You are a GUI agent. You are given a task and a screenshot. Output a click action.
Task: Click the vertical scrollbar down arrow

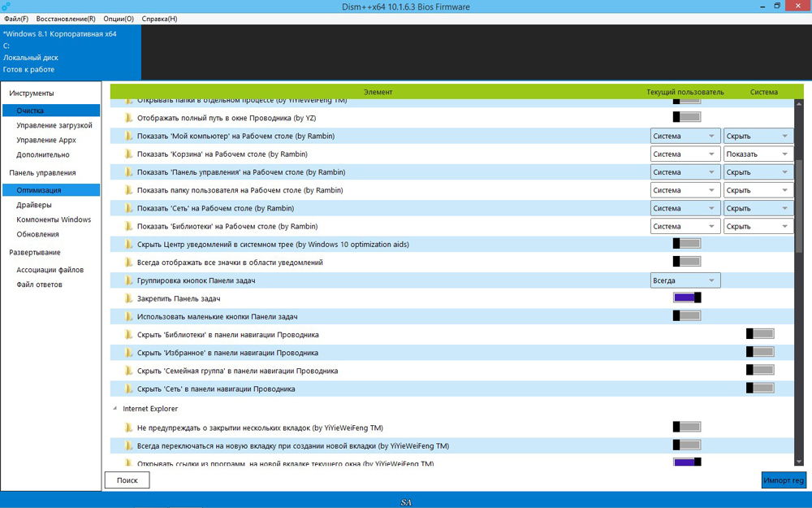click(798, 461)
